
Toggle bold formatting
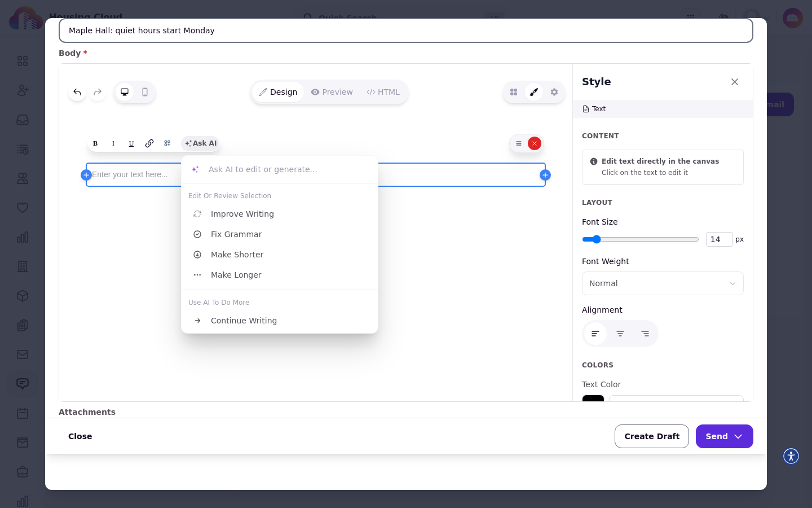(x=95, y=143)
